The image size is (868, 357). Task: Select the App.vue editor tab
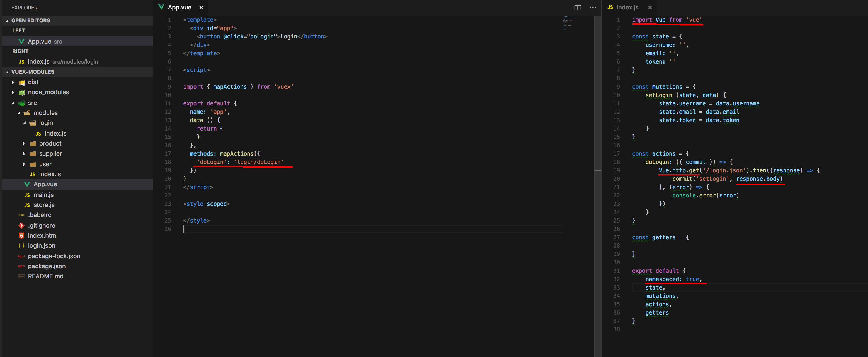coord(179,8)
